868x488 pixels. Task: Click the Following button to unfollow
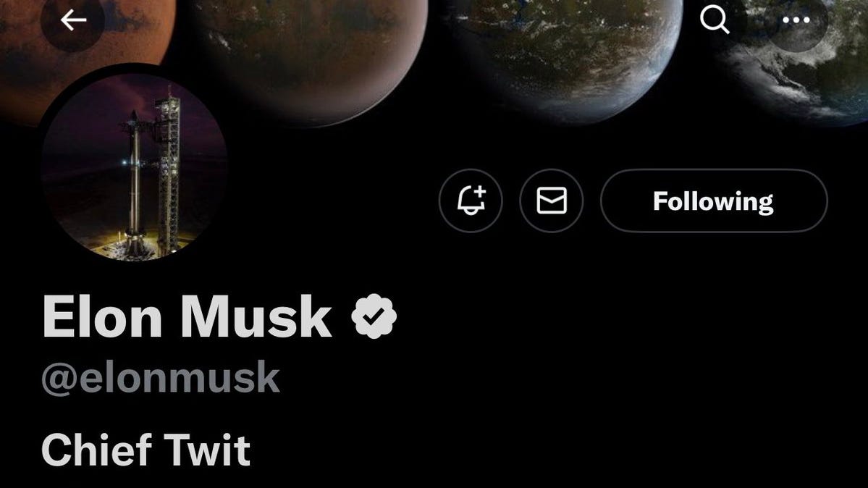[x=714, y=201]
